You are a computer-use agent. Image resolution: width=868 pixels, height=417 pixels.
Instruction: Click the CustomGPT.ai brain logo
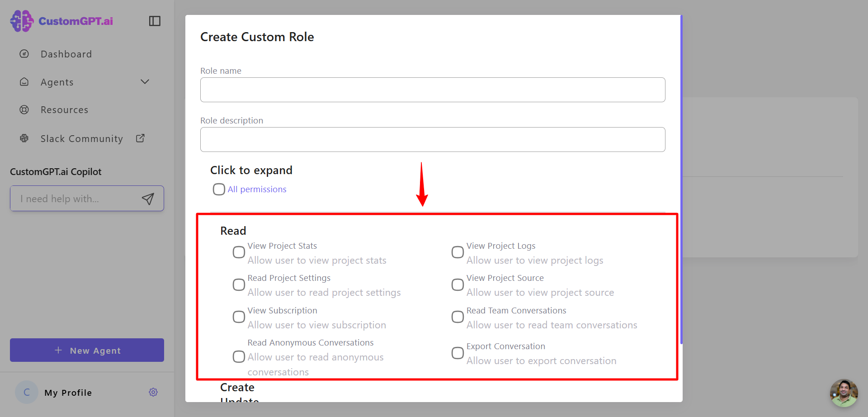(22, 21)
